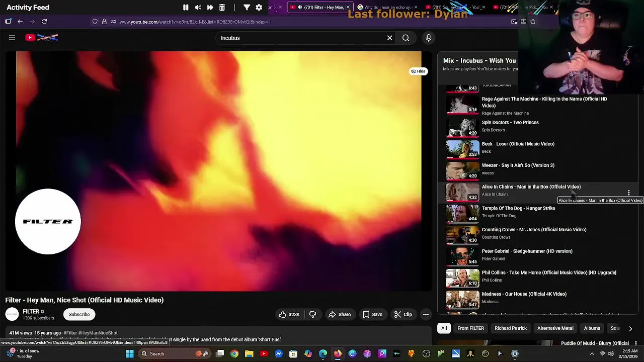This screenshot has height=362, width=644.
Task: Select the All filter chip
Action: tap(444, 328)
